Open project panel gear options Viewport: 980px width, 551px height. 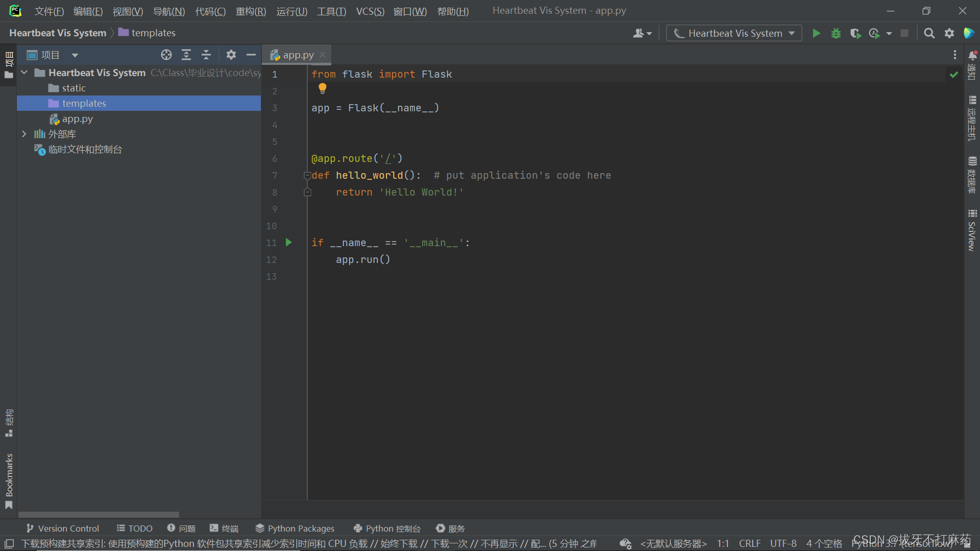(x=231, y=55)
